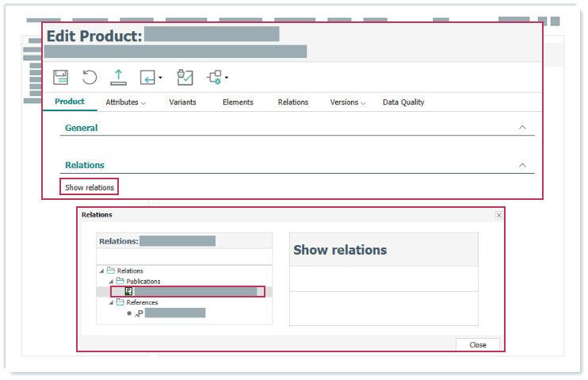Switch to the Data Quality tab
This screenshot has width=588, height=380.
point(403,102)
